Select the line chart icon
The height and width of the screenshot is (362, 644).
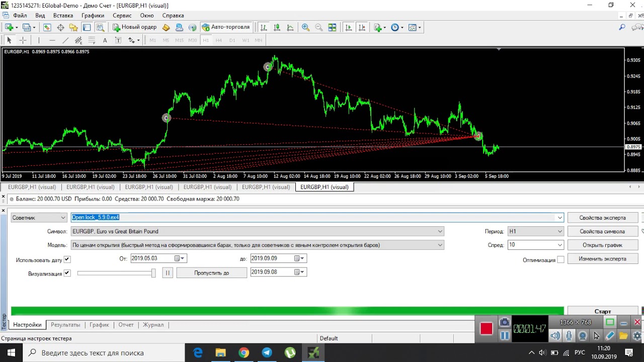pos(290,28)
